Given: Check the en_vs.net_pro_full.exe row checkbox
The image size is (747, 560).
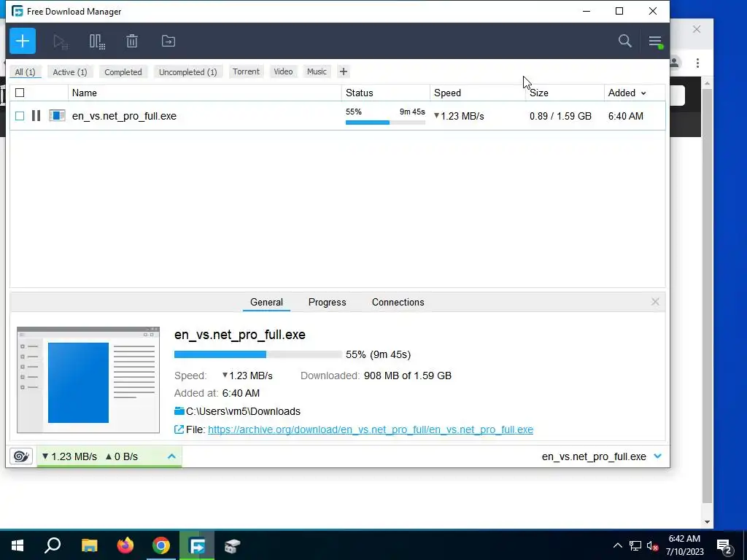Looking at the screenshot, I should [x=20, y=116].
